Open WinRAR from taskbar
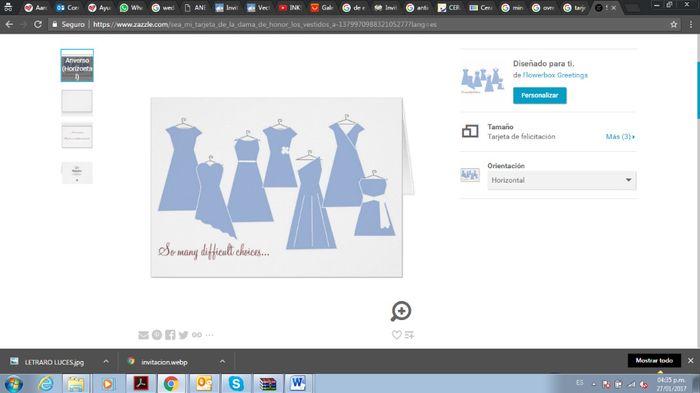 click(267, 384)
